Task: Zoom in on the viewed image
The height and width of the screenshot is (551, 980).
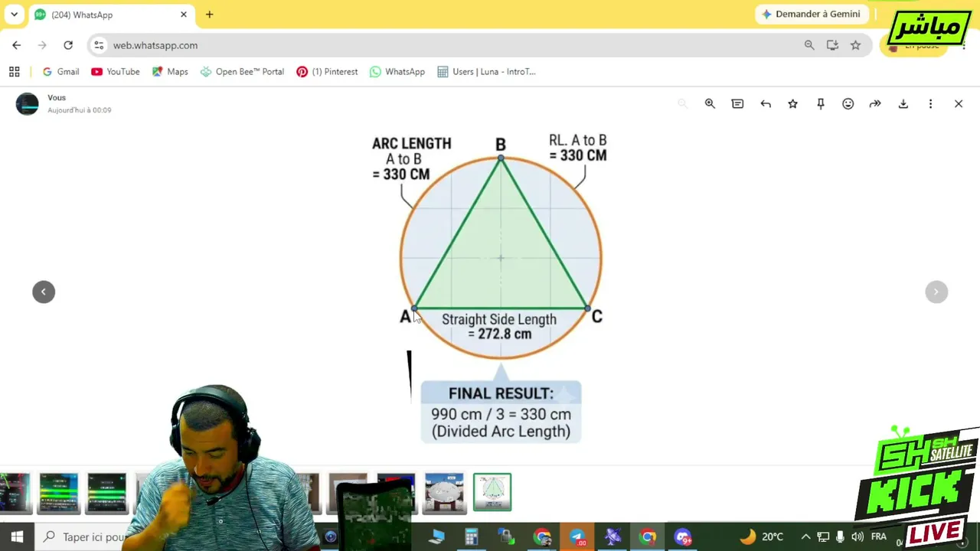Action: [x=710, y=104]
